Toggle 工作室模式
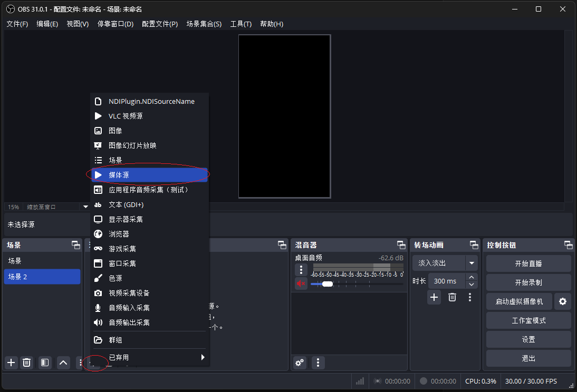Image resolution: width=577 pixels, height=392 pixels. pos(528,320)
